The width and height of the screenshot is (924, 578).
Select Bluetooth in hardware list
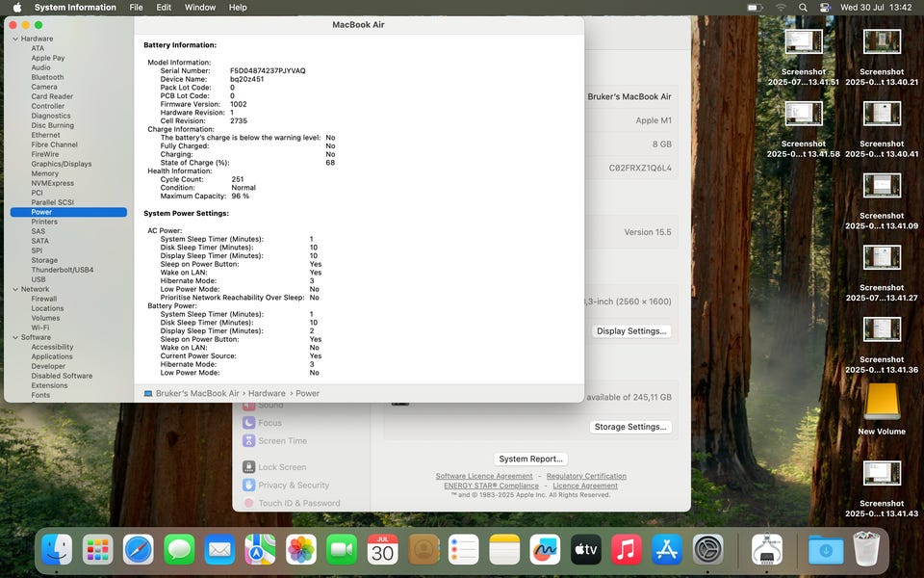(x=47, y=77)
